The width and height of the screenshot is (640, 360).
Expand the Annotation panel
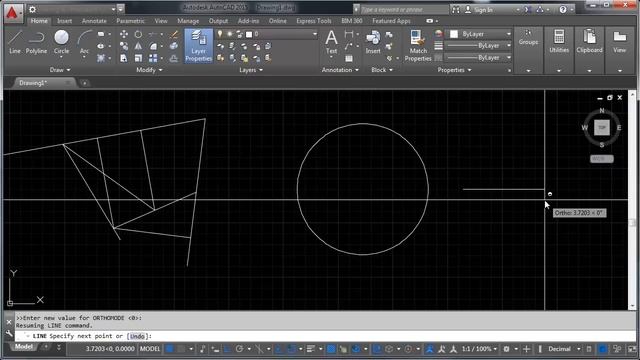point(340,70)
